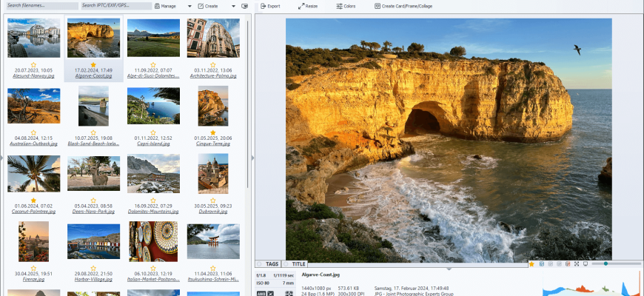Click the Export button

[270, 6]
